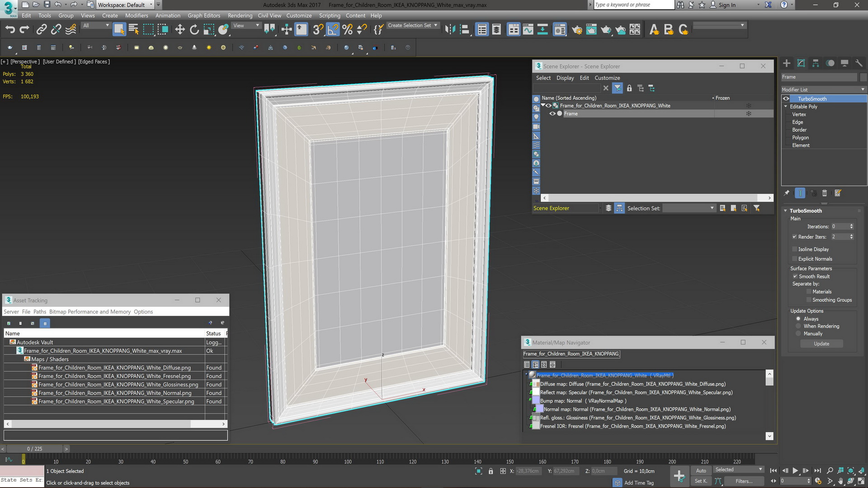Switch to the Create command panel tab

coord(787,63)
